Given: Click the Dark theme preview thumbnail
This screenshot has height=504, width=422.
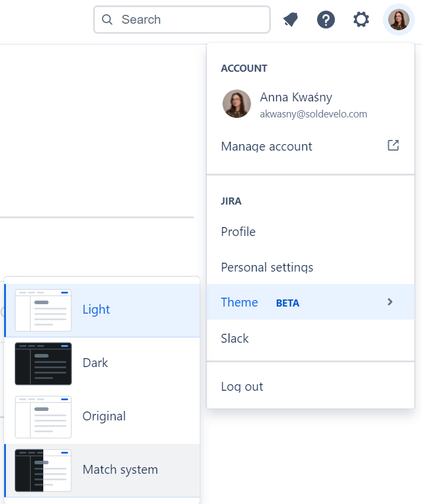Looking at the screenshot, I should [x=43, y=363].
